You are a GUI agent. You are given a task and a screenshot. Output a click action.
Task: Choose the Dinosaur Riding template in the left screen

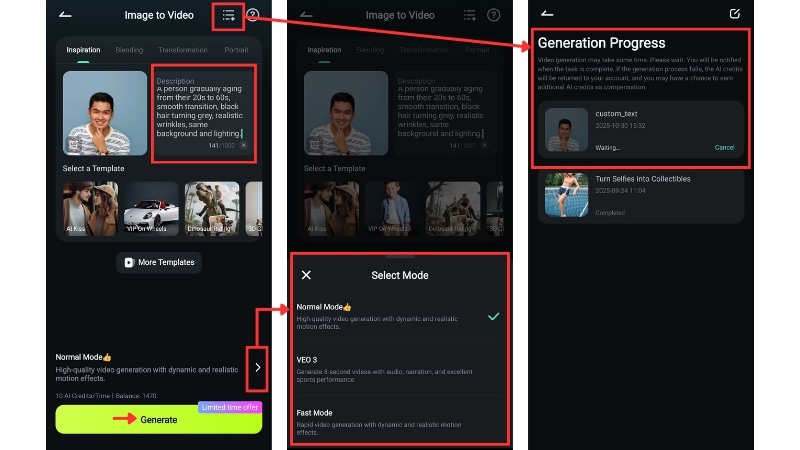[212, 209]
